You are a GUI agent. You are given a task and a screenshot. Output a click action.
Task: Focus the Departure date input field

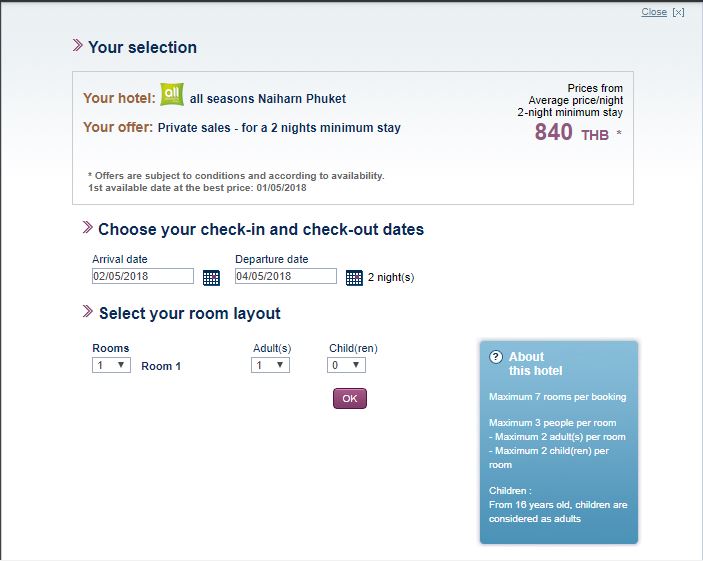pyautogui.click(x=286, y=276)
